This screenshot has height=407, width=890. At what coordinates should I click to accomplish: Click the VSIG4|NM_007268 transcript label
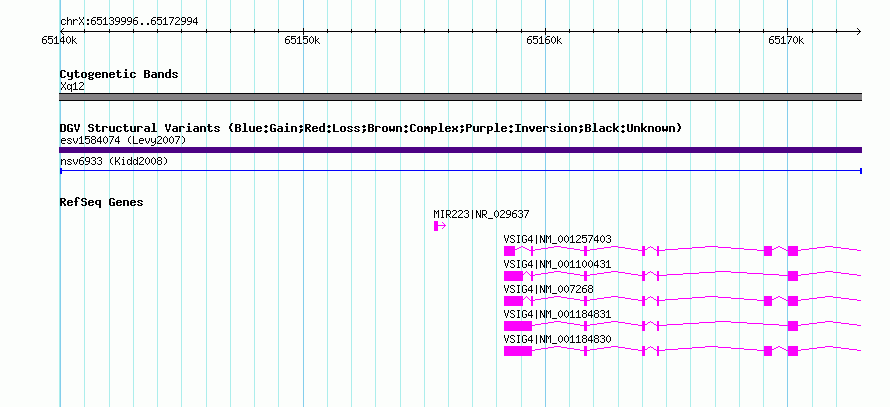tap(548, 289)
